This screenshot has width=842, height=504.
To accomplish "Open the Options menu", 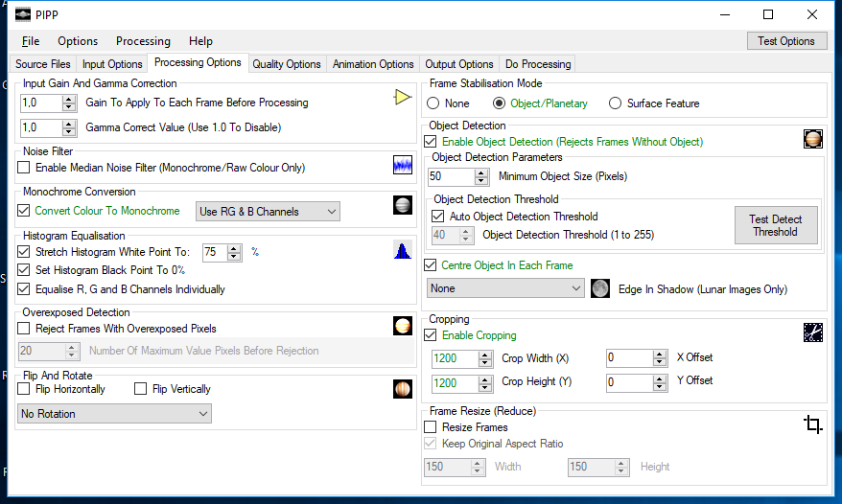I will pyautogui.click(x=78, y=41).
